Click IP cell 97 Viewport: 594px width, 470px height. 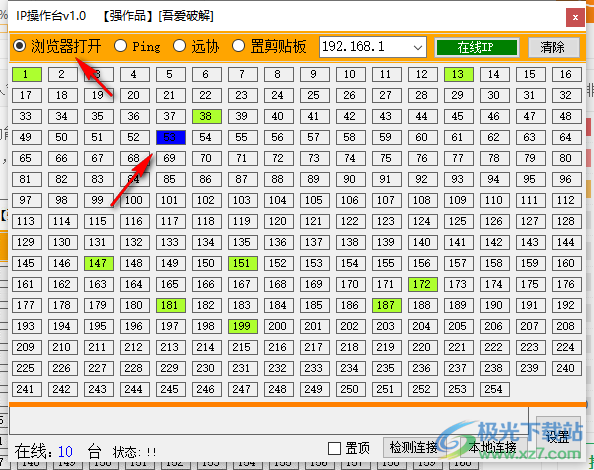27,200
